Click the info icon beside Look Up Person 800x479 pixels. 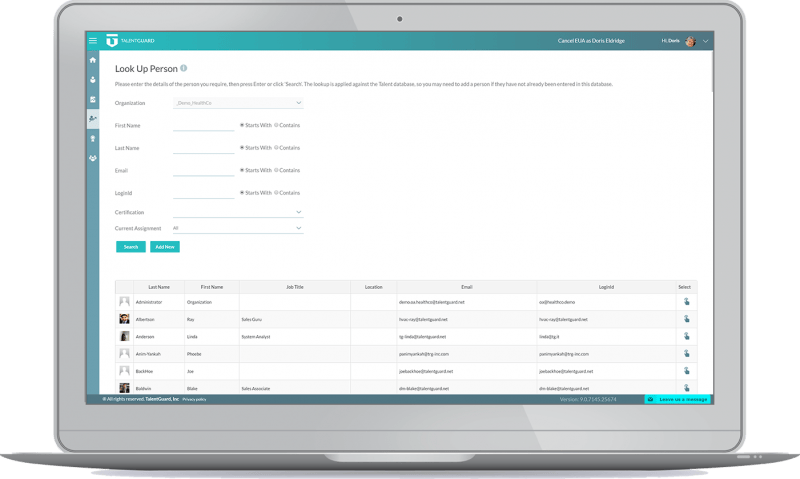(x=183, y=68)
